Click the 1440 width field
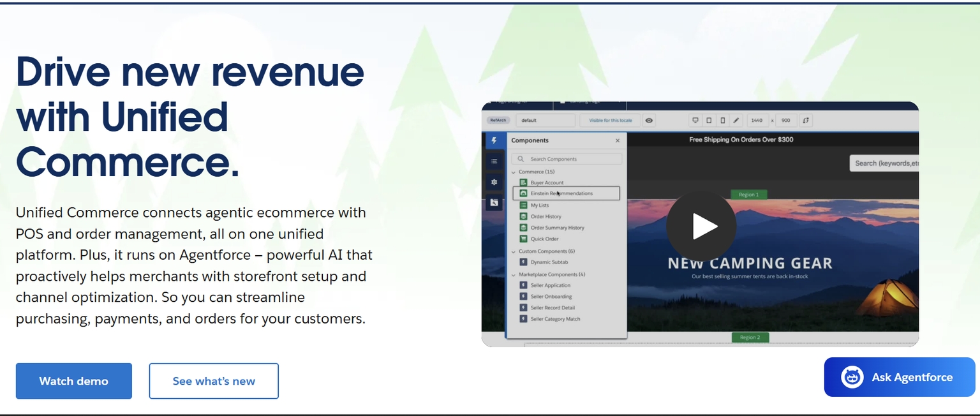 [757, 120]
